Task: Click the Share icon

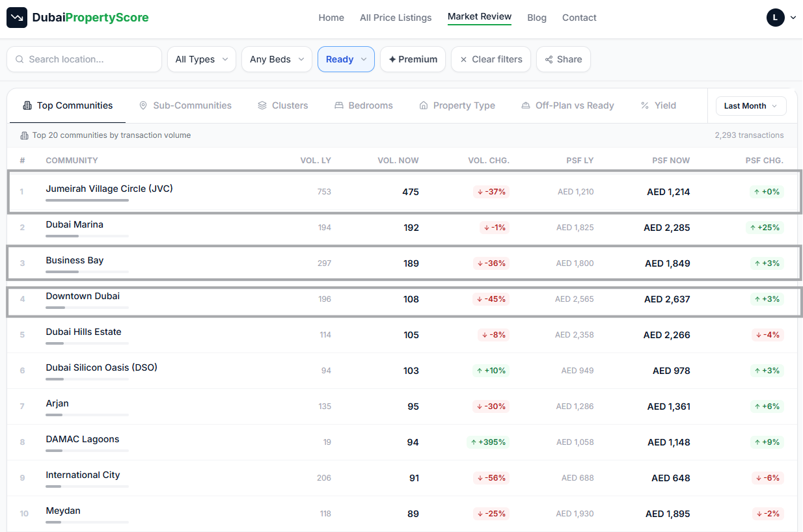Action: coord(549,59)
